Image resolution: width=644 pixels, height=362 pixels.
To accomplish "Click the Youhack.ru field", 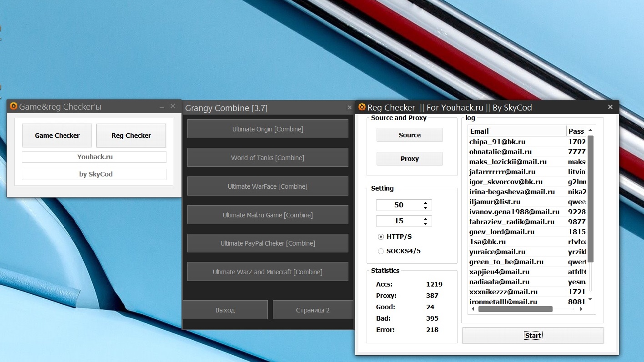I will (94, 157).
